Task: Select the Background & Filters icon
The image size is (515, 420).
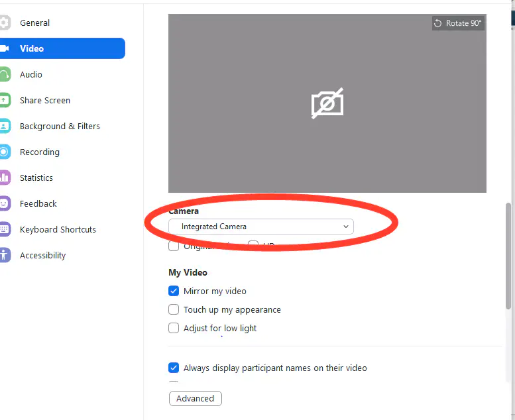Action: (x=4, y=127)
